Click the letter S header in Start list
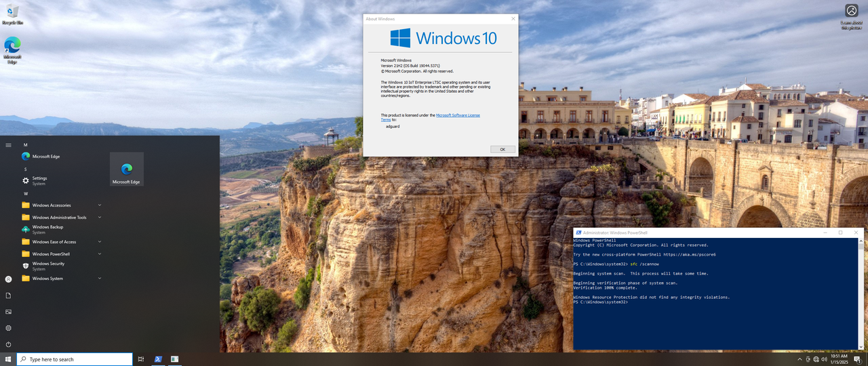This screenshot has height=366, width=868. (25, 169)
